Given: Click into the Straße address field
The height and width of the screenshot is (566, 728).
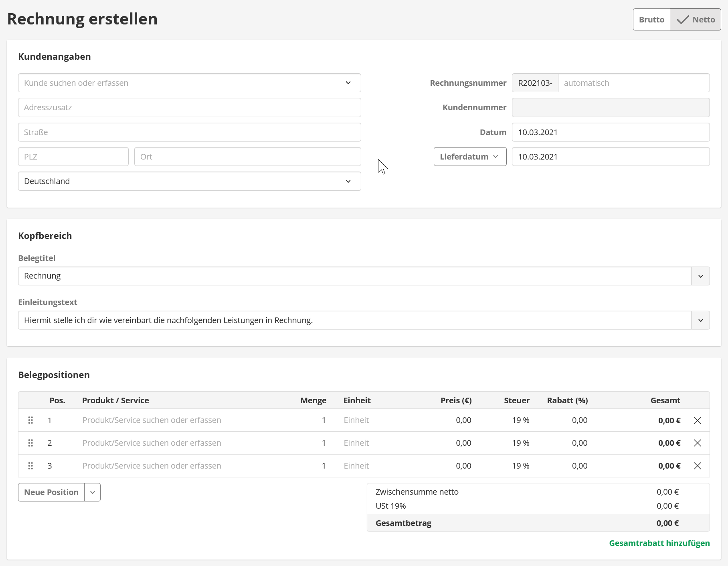Looking at the screenshot, I should tap(189, 132).
